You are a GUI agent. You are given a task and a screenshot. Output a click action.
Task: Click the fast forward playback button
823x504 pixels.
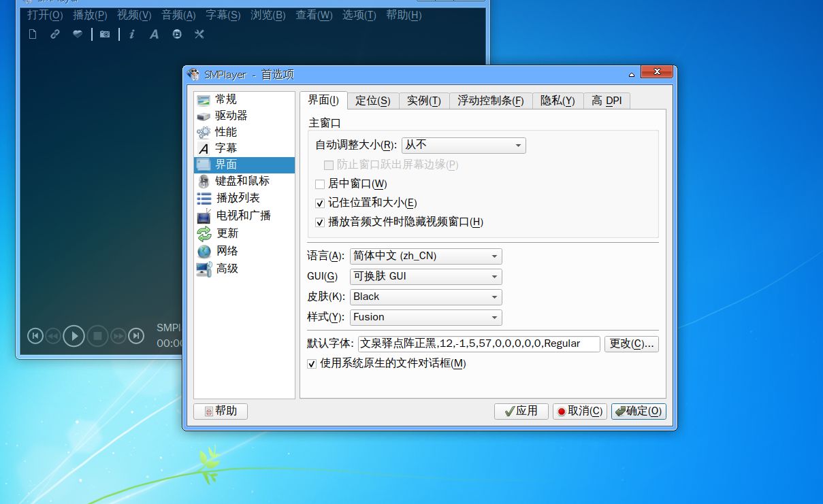[118, 336]
